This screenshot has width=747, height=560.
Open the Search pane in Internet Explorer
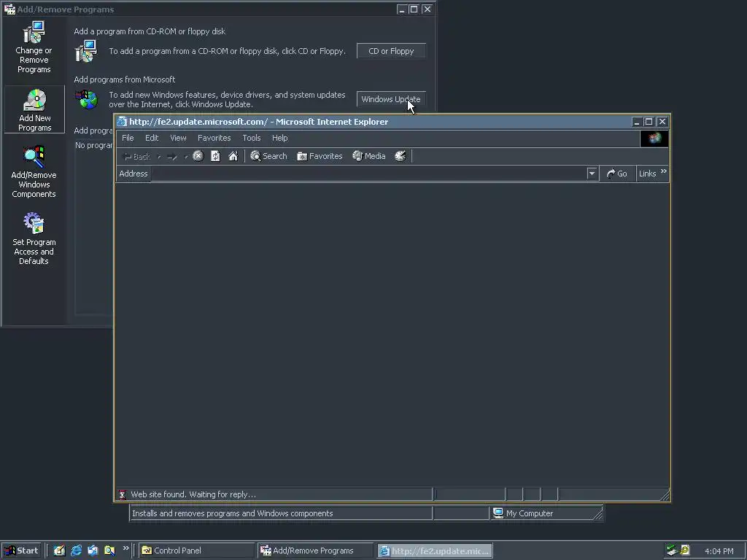tap(268, 156)
